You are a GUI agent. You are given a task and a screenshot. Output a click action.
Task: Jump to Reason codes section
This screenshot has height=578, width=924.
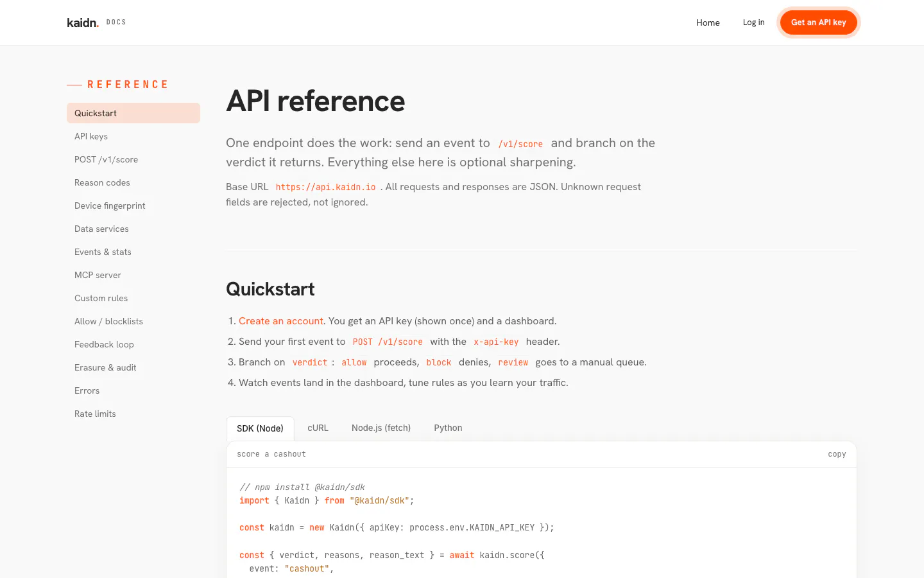click(x=133, y=182)
